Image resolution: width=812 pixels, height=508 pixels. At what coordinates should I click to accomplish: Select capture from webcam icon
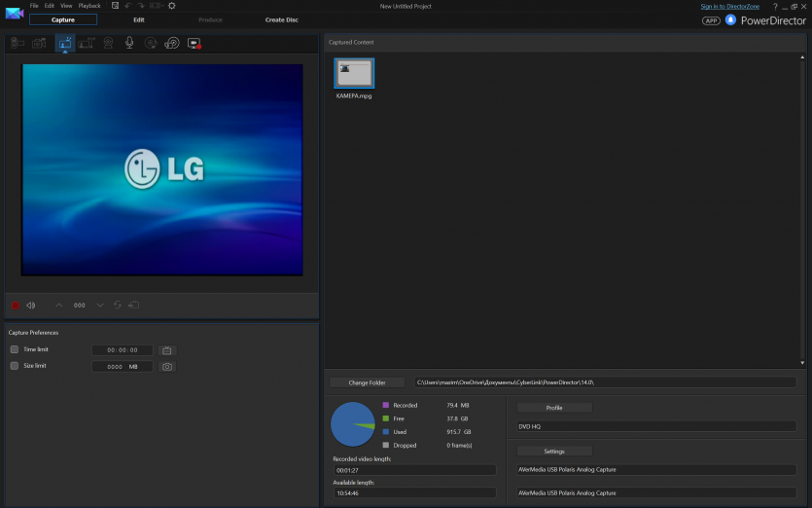coord(107,43)
